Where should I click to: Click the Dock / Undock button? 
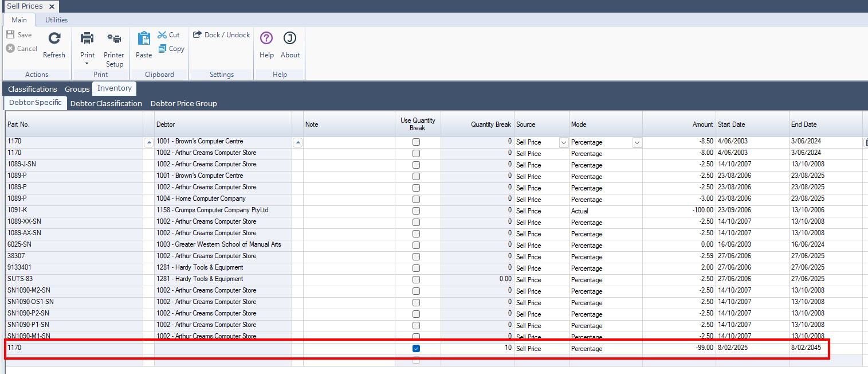pyautogui.click(x=222, y=35)
